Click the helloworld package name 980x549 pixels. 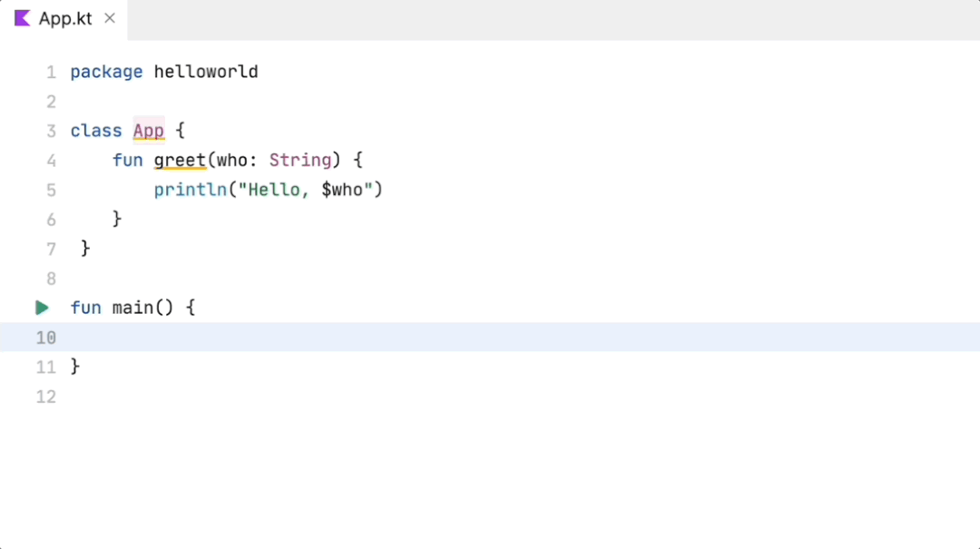[206, 72]
